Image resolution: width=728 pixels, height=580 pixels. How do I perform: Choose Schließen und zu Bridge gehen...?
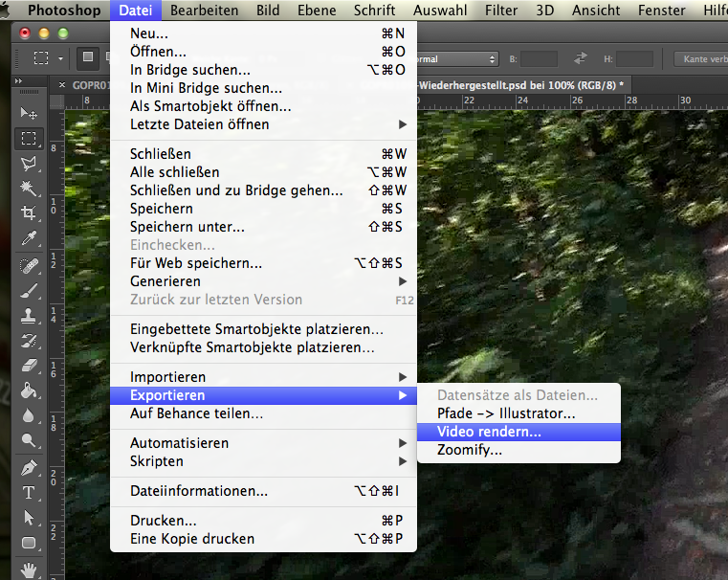[x=263, y=190]
